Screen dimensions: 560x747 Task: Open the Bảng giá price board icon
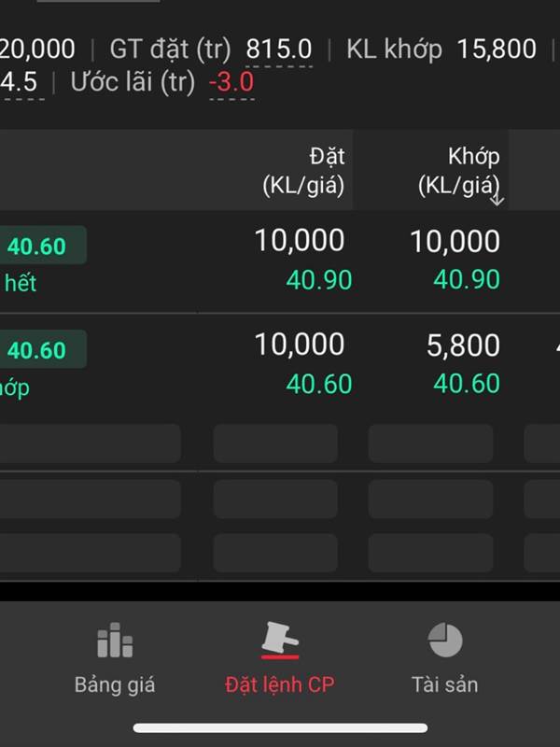115,640
